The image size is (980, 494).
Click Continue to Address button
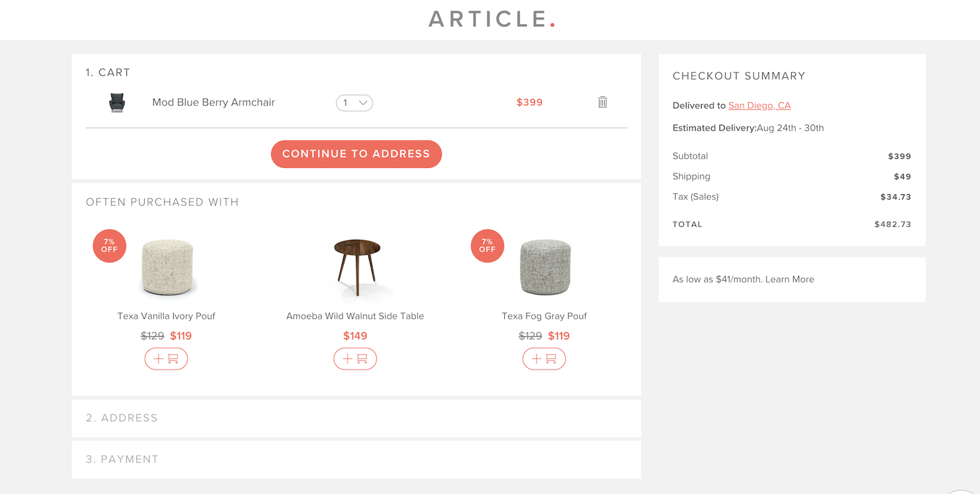356,154
